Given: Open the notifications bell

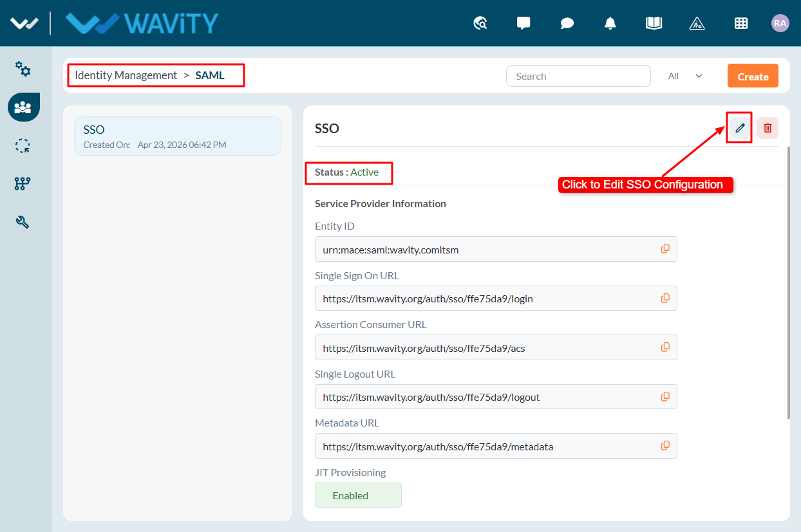Looking at the screenshot, I should coord(610,23).
